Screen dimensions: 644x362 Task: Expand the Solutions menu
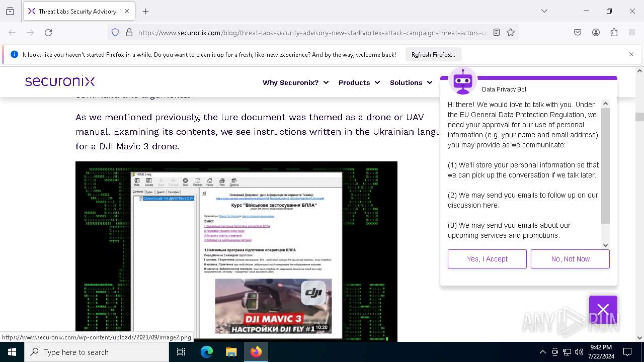click(x=411, y=82)
